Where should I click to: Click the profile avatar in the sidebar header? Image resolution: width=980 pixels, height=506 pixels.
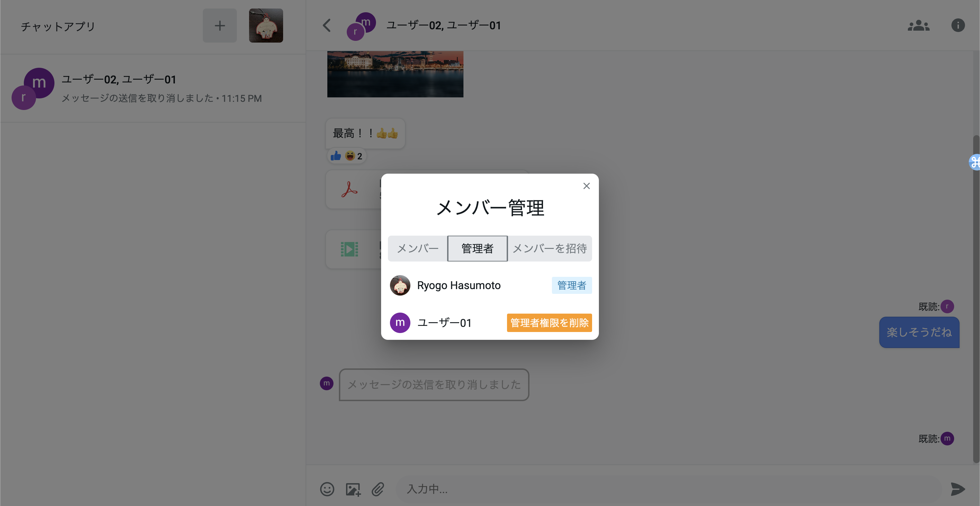tap(266, 26)
